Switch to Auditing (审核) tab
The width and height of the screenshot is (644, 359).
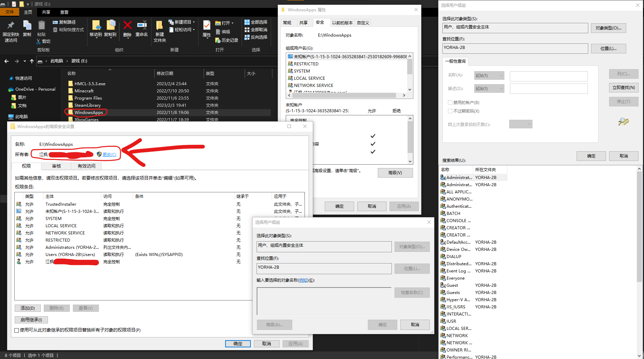pyautogui.click(x=56, y=166)
